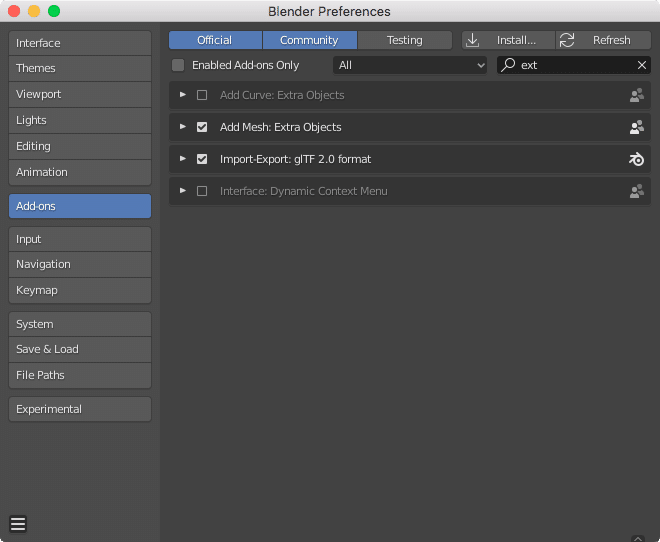Click the Import-Export: glTF 2.0 format label
This screenshot has height=542, width=660.
coord(295,159)
